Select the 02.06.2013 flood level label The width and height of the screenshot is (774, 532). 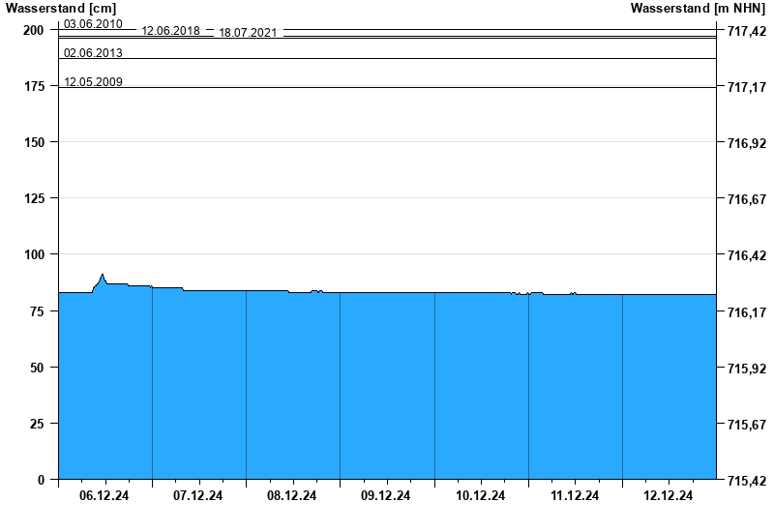93,53
